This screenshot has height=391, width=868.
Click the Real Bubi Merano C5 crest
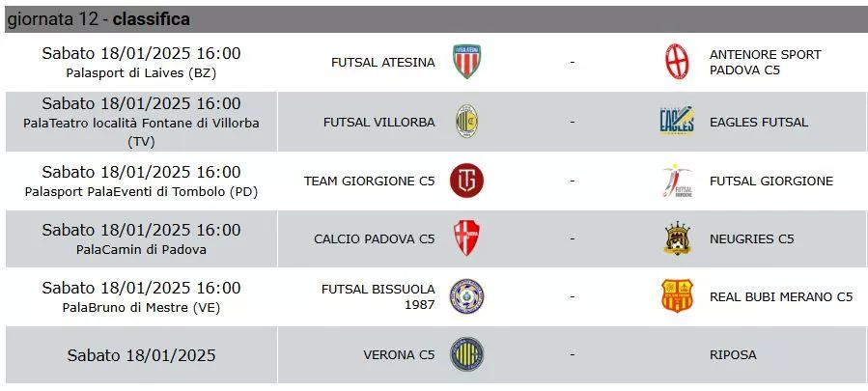[x=677, y=295]
